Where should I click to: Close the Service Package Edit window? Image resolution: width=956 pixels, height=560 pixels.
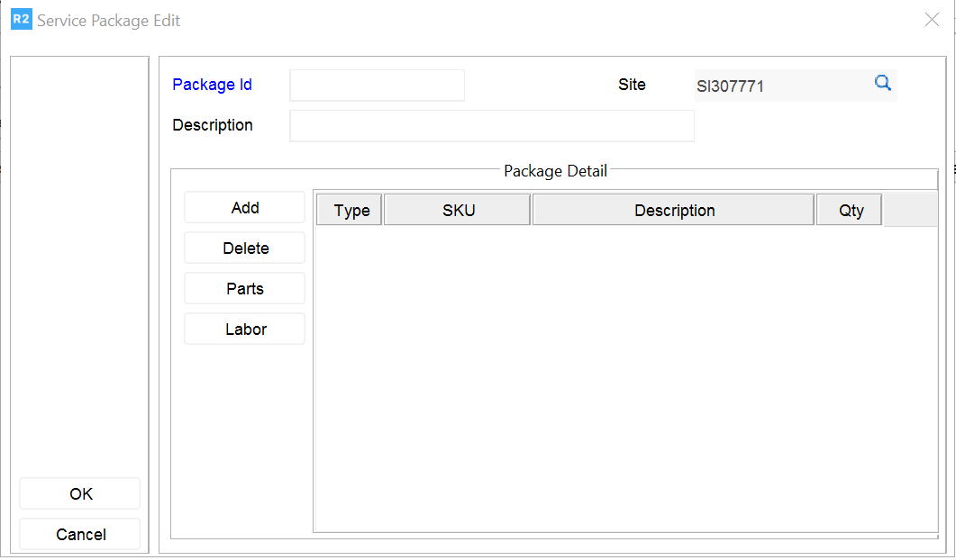[932, 20]
